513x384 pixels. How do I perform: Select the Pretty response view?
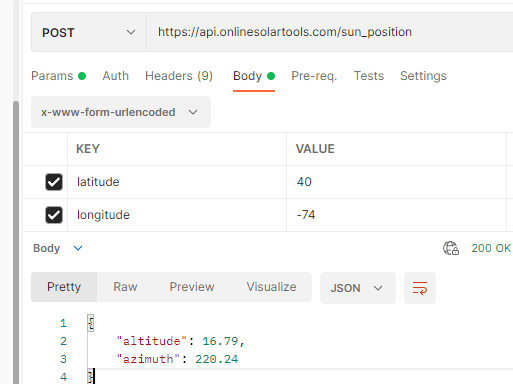pos(64,287)
